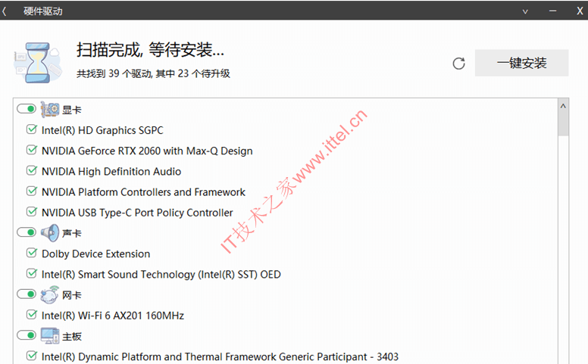The image size is (588, 364).
Task: Select the 显卡 category label
Action: tap(72, 110)
